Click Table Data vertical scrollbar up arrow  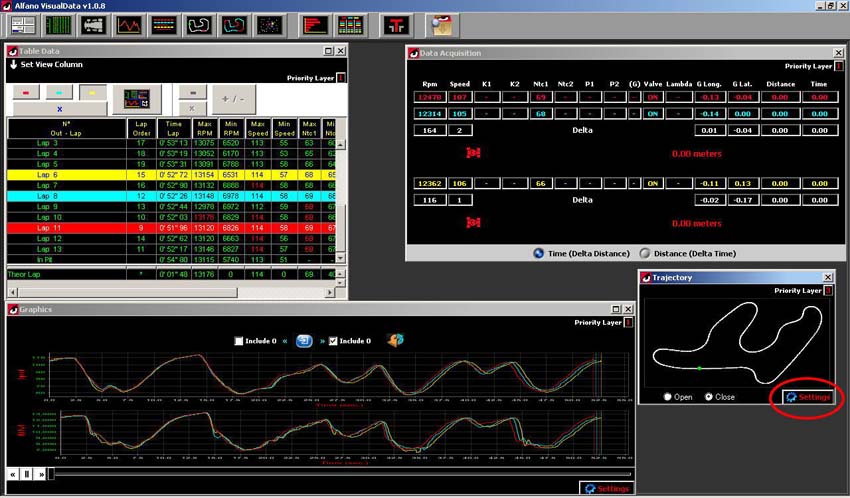point(340,145)
